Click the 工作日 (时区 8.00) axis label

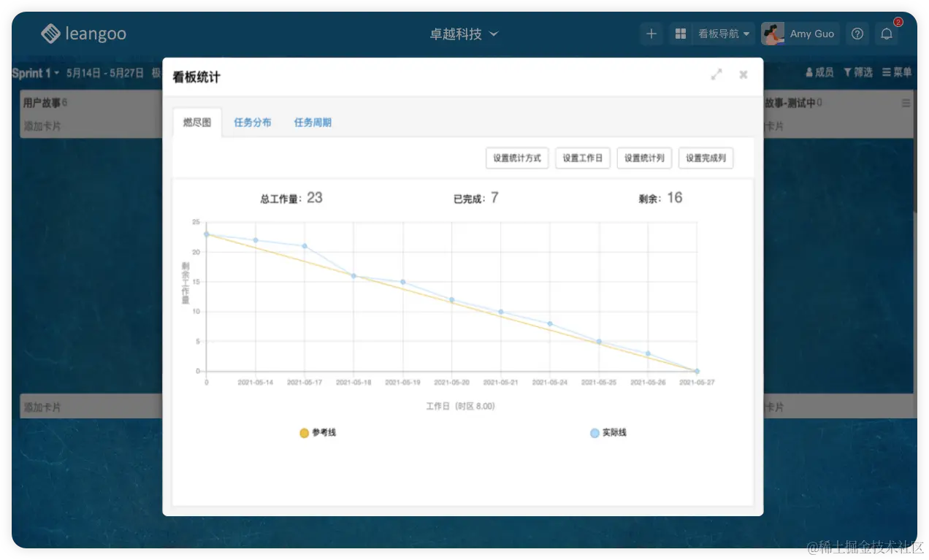click(461, 406)
